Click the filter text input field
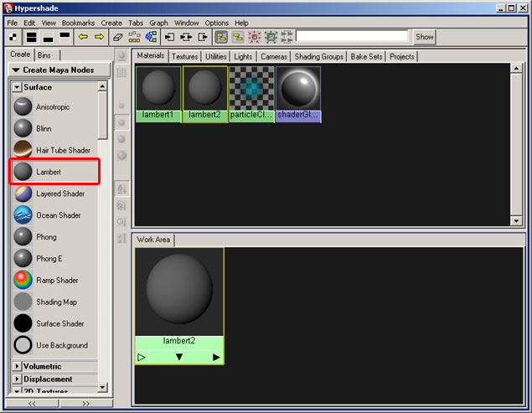 coord(353,37)
